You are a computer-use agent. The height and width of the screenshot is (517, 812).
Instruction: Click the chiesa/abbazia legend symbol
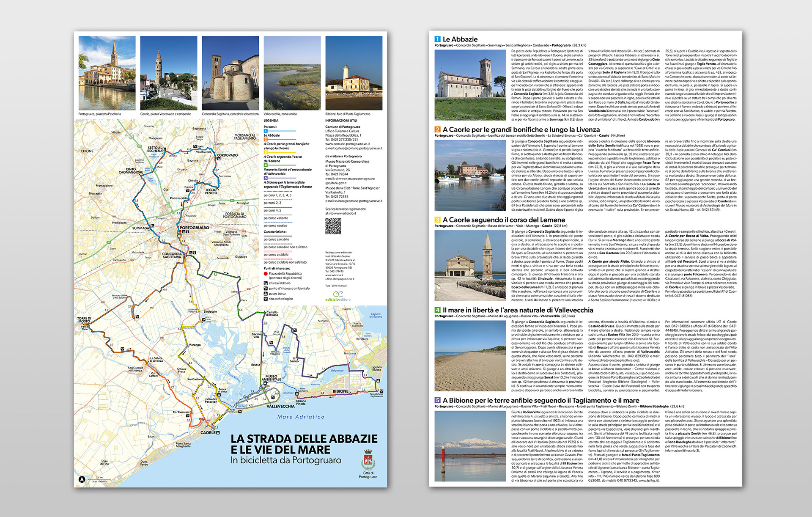266,283
